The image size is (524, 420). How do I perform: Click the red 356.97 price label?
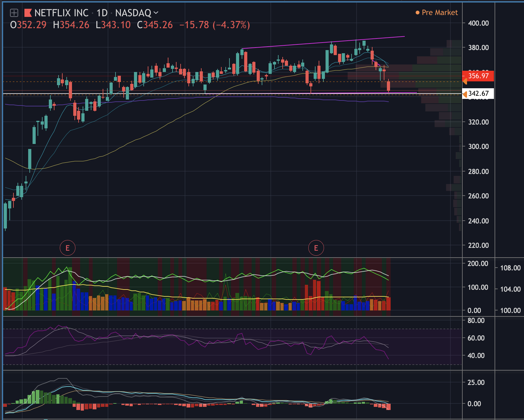[x=478, y=76]
